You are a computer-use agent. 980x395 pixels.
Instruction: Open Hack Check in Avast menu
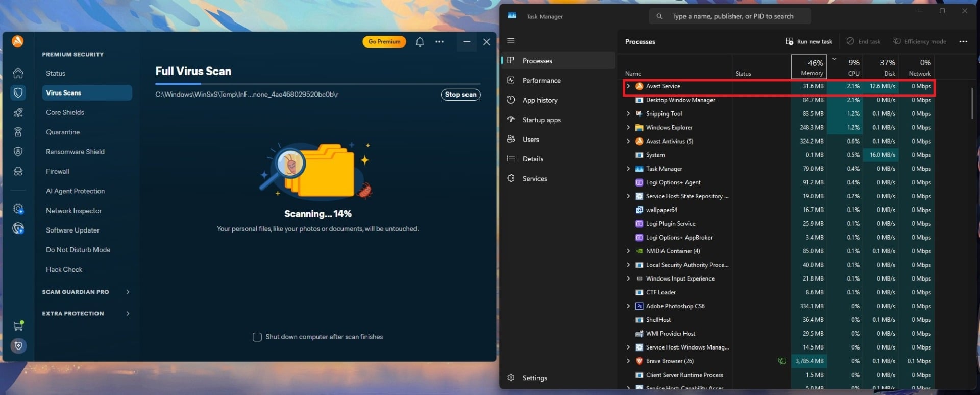pyautogui.click(x=87, y=270)
